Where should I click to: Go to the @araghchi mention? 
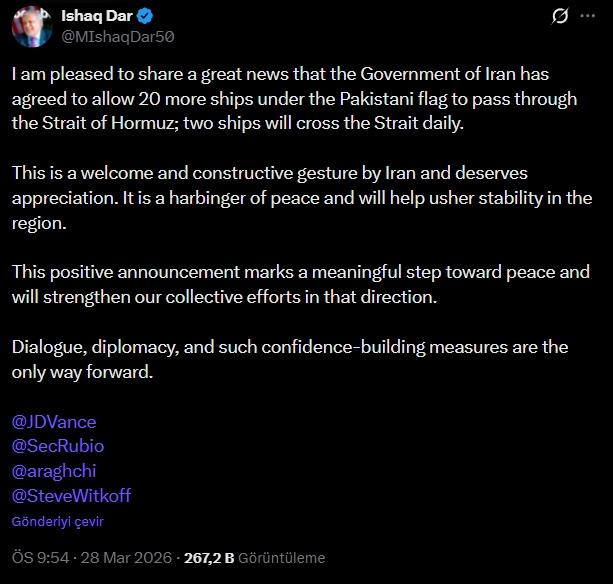click(54, 470)
